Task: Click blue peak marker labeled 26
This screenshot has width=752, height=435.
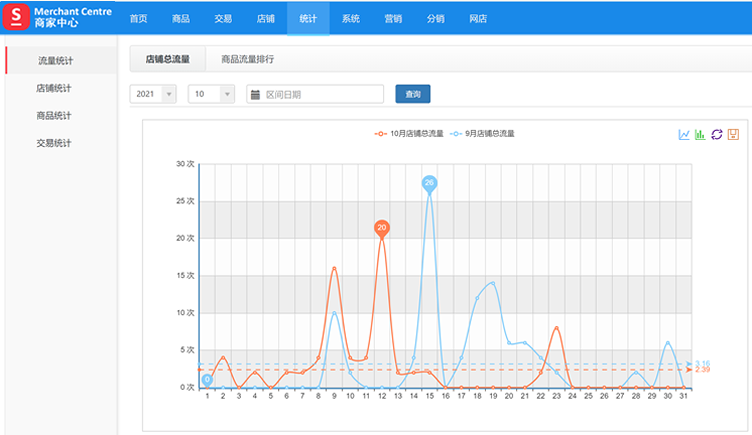Action: (429, 183)
